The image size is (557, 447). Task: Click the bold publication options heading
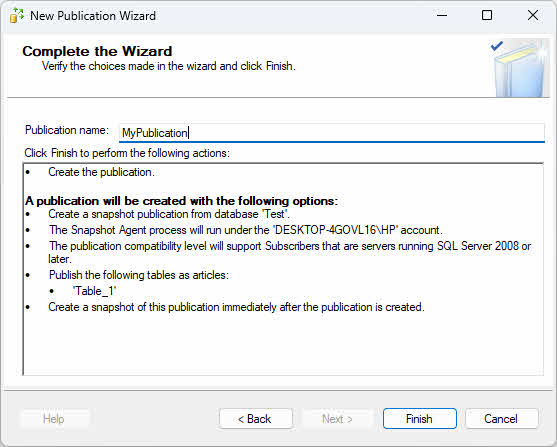tap(182, 201)
